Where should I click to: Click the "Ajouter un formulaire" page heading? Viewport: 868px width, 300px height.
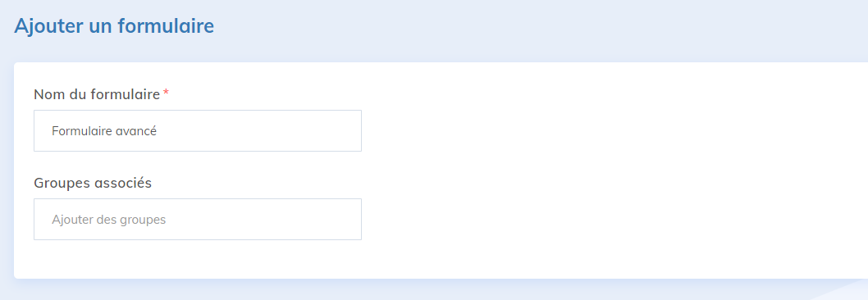coord(114,26)
